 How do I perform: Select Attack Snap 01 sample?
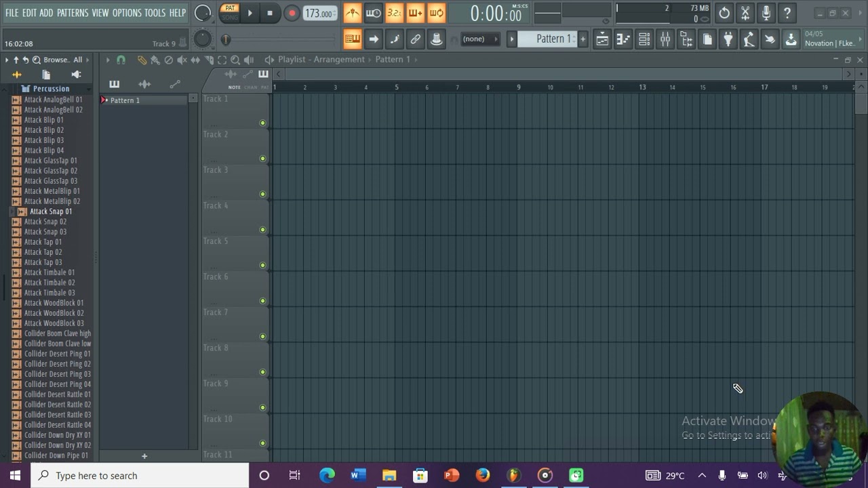(51, 211)
